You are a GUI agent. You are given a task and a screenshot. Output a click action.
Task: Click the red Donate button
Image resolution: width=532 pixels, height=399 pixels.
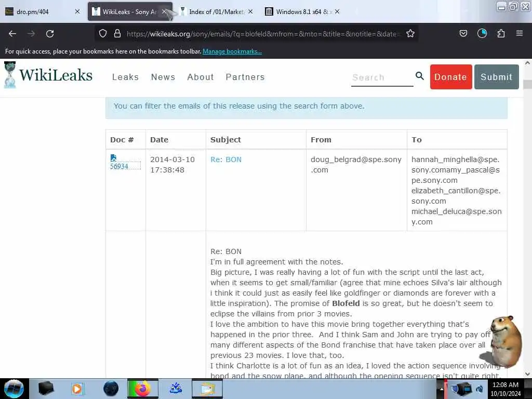pos(451,77)
